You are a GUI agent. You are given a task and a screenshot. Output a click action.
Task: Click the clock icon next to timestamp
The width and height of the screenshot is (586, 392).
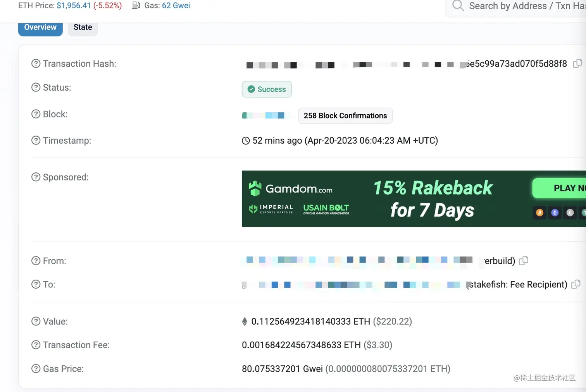pos(246,141)
